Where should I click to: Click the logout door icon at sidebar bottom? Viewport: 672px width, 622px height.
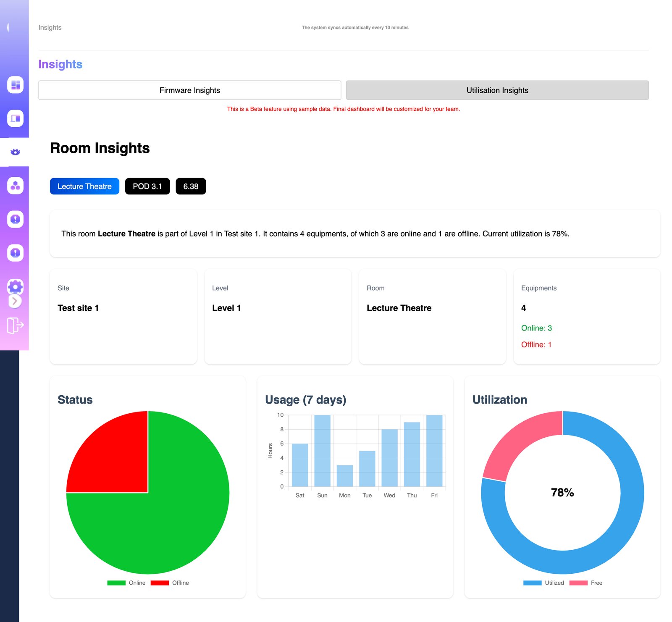click(x=15, y=324)
